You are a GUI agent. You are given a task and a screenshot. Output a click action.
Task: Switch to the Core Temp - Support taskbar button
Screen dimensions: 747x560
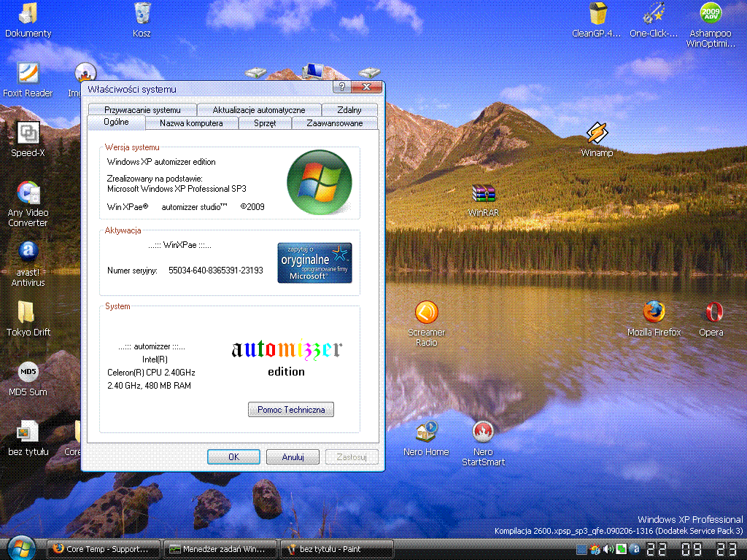click(x=104, y=549)
